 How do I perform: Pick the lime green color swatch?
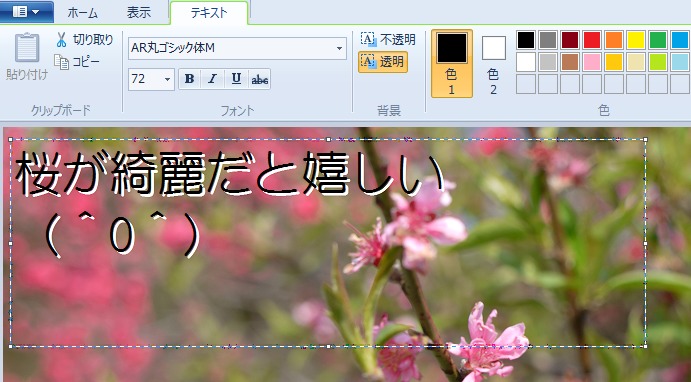658,62
